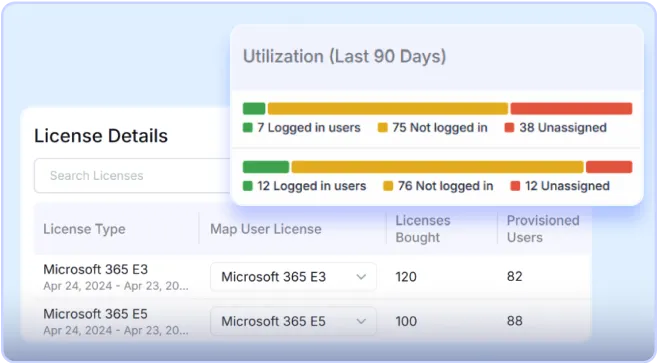Click the 12 Unassigned label
The width and height of the screenshot is (657, 363).
pyautogui.click(x=567, y=186)
